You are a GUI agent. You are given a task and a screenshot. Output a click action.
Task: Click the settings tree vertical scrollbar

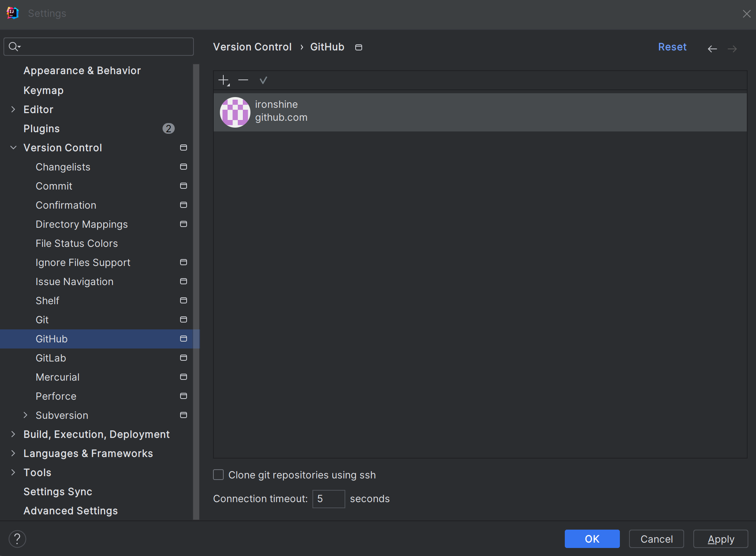[196, 290]
